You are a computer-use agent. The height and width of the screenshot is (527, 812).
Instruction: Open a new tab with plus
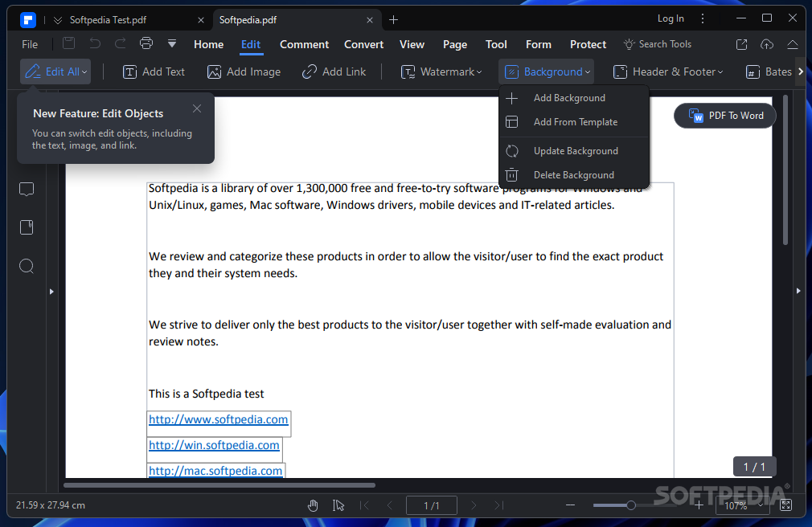(394, 19)
